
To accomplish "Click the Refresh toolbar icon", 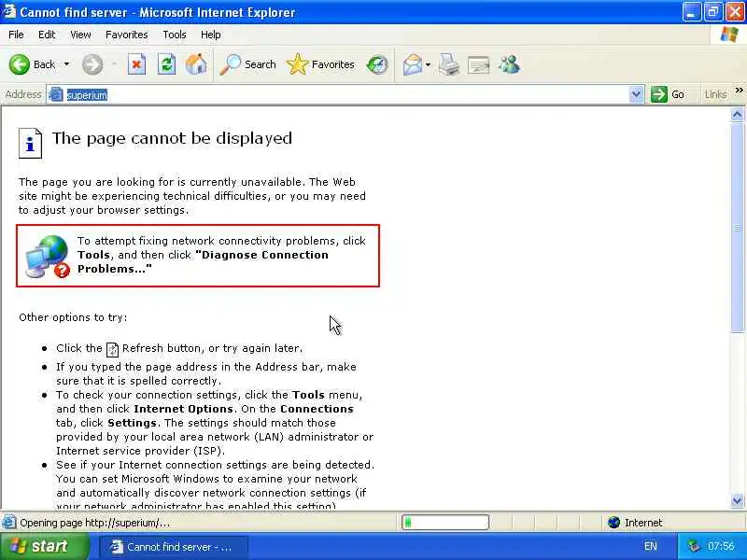I will tap(166, 64).
